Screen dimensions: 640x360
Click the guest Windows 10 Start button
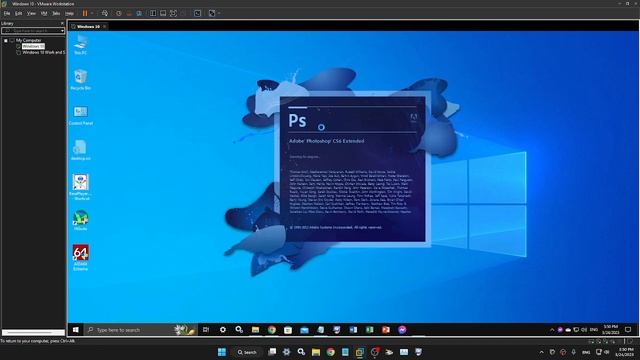[76, 330]
